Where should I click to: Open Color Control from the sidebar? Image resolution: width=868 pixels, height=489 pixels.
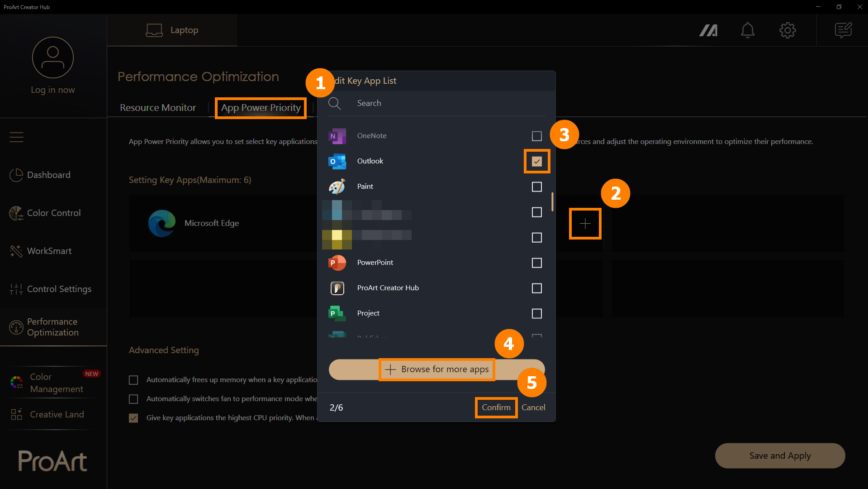[x=53, y=213]
